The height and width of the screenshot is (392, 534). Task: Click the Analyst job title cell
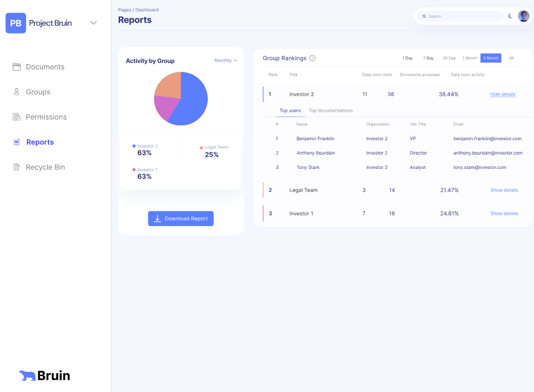tap(417, 167)
